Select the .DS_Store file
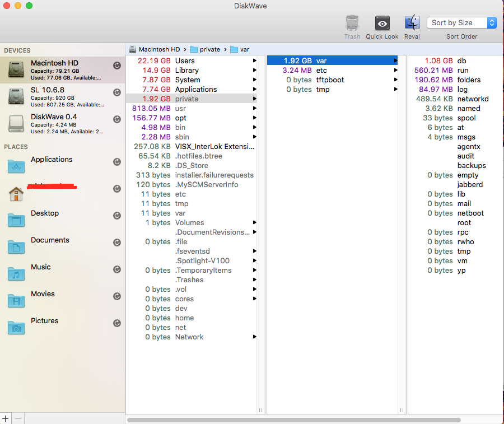 [192, 165]
